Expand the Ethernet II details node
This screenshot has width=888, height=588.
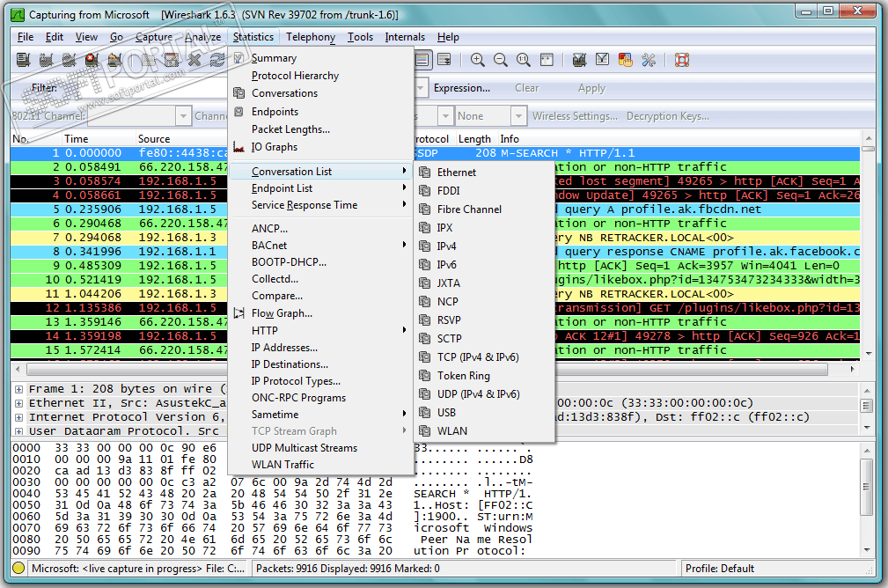19,403
